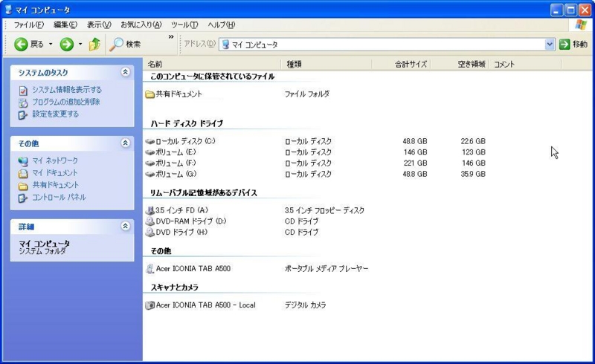
Task: Click 設定を変更する link
Action: [x=55, y=114]
